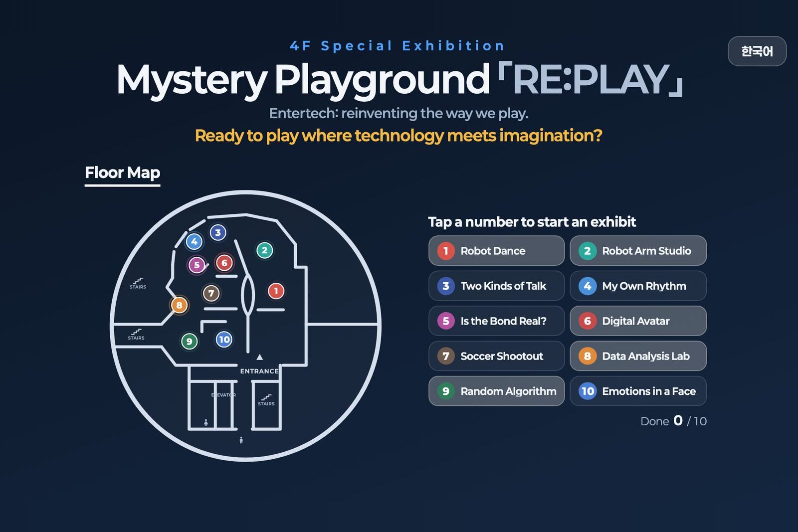The height and width of the screenshot is (532, 798).
Task: Click the Mystery Playground RE:PLAY title
Action: coord(399,79)
